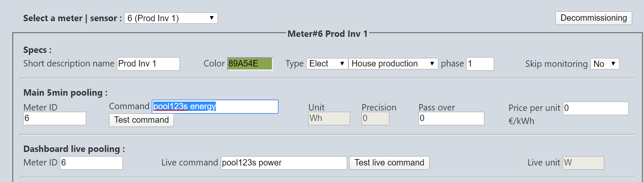The height and width of the screenshot is (182, 644).
Task: Focus the Pass over input field
Action: point(451,119)
